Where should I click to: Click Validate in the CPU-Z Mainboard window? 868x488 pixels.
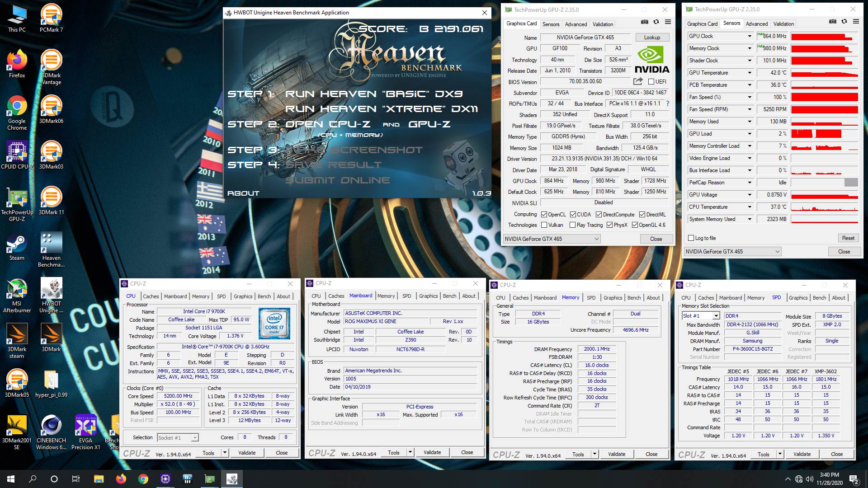432,452
